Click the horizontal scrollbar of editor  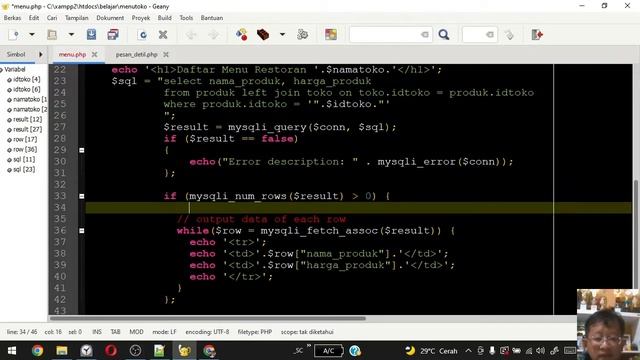click(x=208, y=318)
